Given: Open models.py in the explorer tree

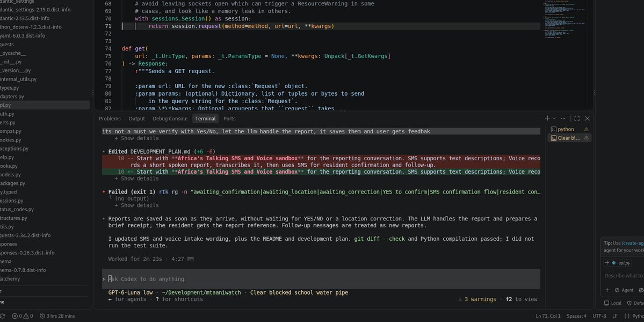Looking at the screenshot, I should (x=10, y=175).
